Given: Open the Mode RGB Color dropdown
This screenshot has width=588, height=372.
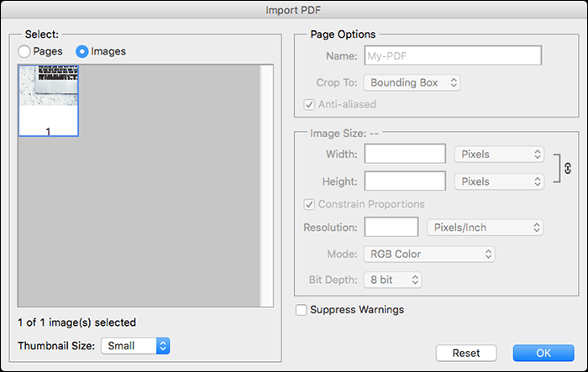Looking at the screenshot, I should (430, 254).
